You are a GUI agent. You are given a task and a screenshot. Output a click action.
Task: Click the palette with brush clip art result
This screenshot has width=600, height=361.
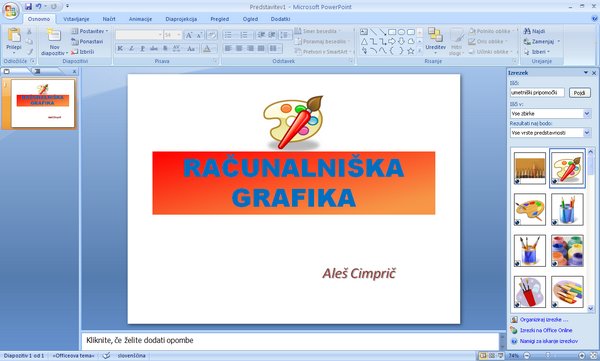567,168
